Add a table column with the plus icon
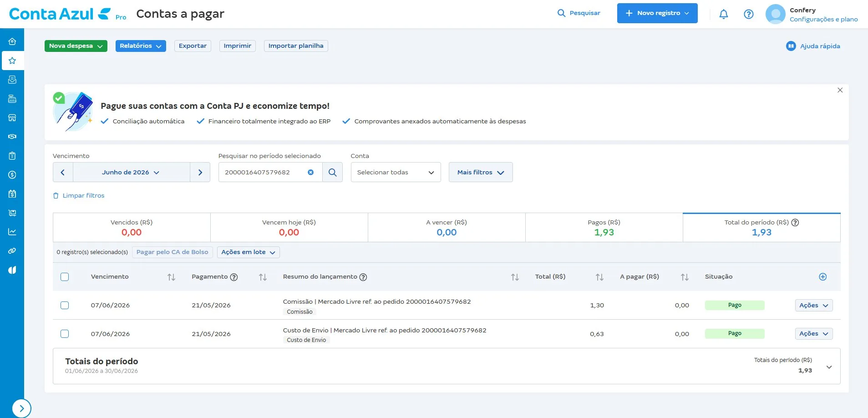Screen dimensions: 868x418 pyautogui.click(x=822, y=277)
